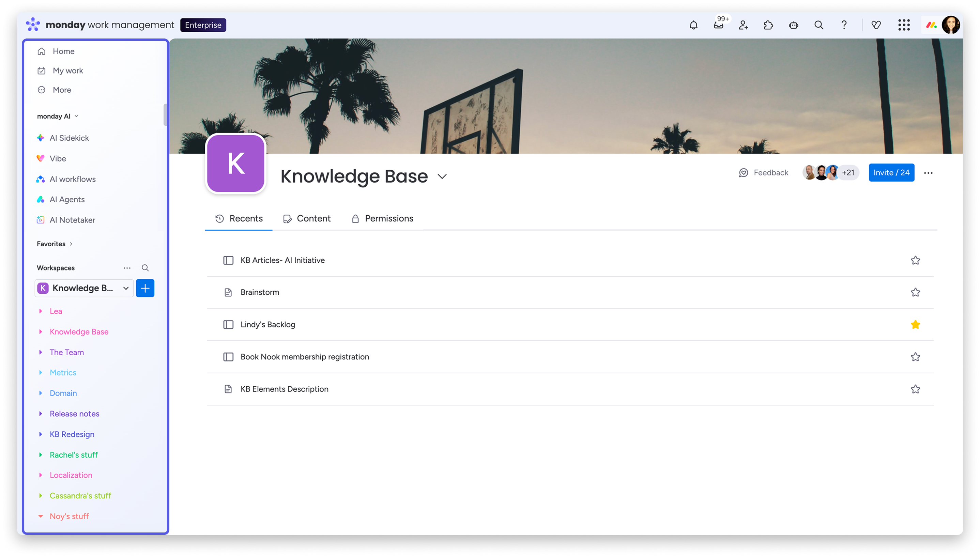Unfavorite Lindy's Backlog yellow star

(915, 324)
